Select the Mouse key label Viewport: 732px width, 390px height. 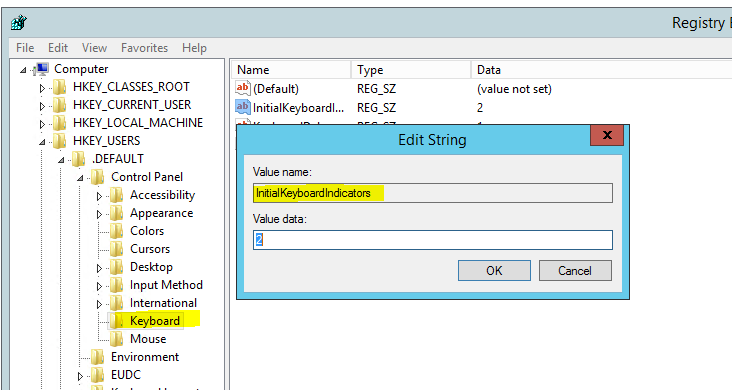tap(148, 339)
